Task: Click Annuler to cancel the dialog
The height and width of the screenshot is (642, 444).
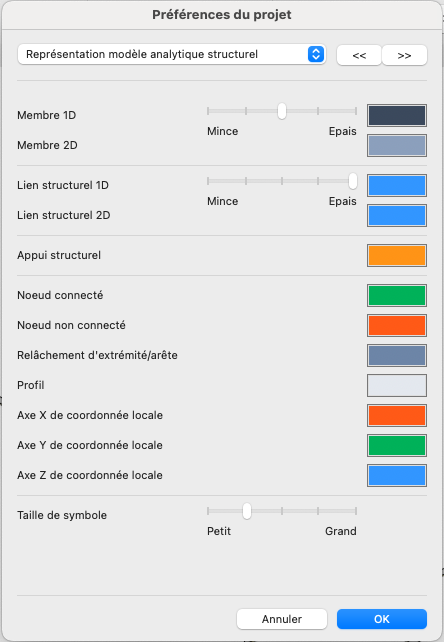Action: (x=282, y=619)
